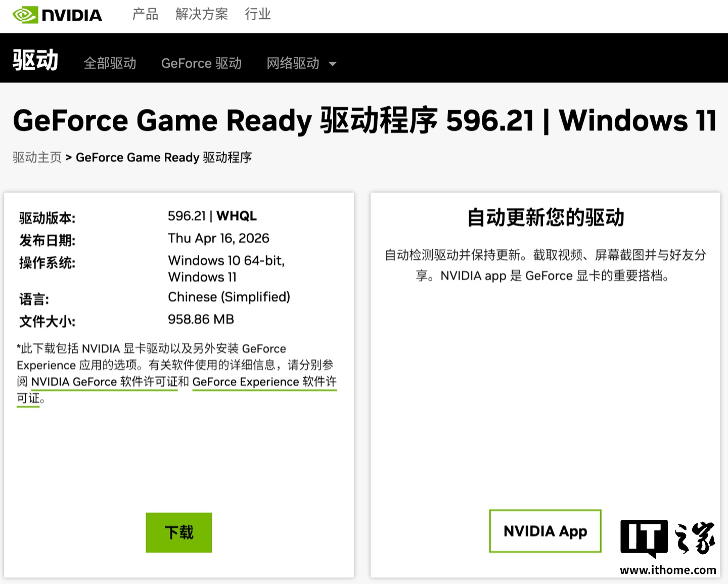Go to 驱动主页 via the breadcrumb
Image resolution: width=728 pixels, height=584 pixels.
(x=37, y=158)
